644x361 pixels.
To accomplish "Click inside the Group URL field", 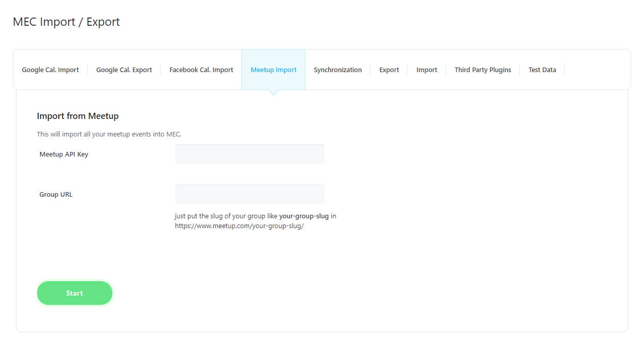I will tap(249, 194).
